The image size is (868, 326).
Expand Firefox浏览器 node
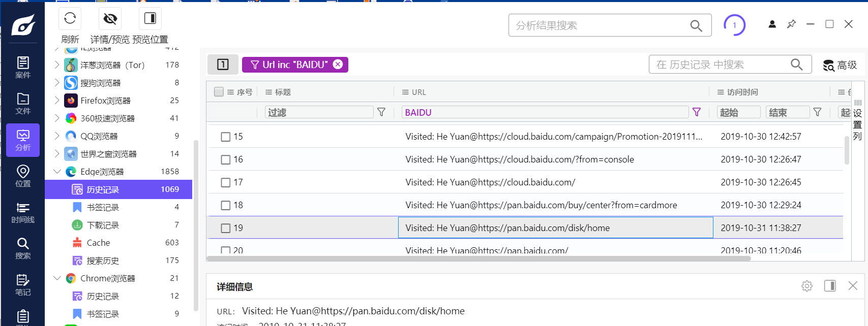[x=57, y=101]
